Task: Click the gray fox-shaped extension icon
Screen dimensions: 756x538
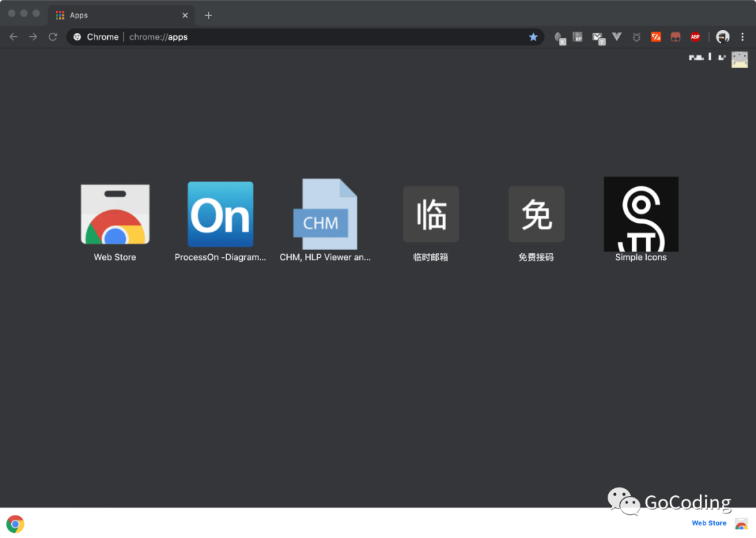Action: (636, 37)
